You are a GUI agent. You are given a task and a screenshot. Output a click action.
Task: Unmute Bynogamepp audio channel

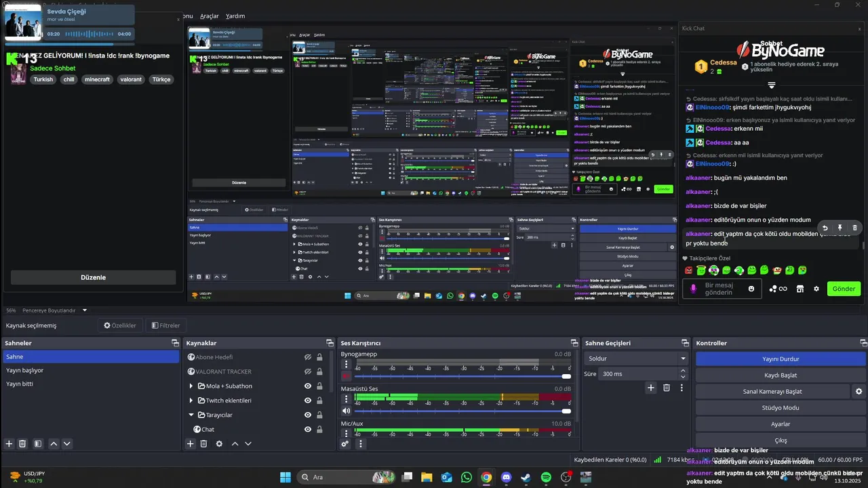click(347, 376)
